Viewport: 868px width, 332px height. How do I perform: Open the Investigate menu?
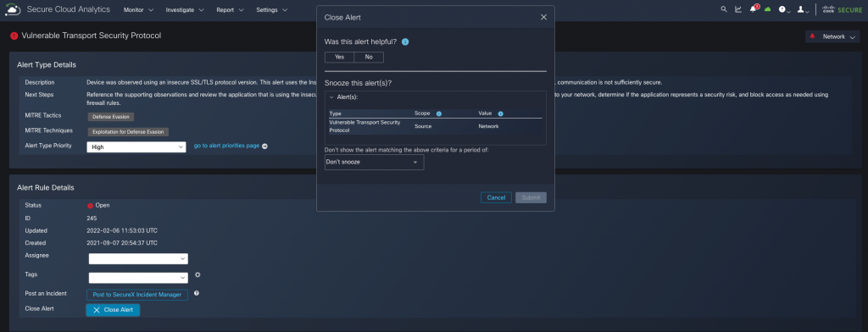click(x=185, y=10)
